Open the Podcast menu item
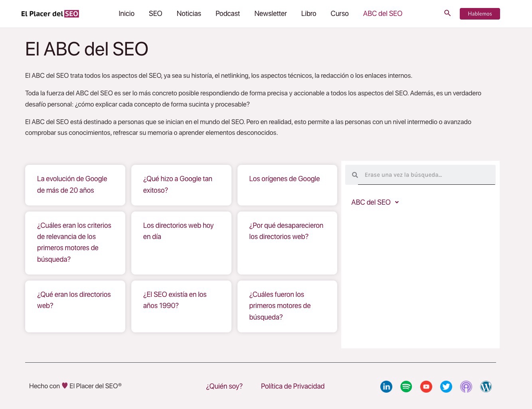The height and width of the screenshot is (409, 532). [227, 14]
